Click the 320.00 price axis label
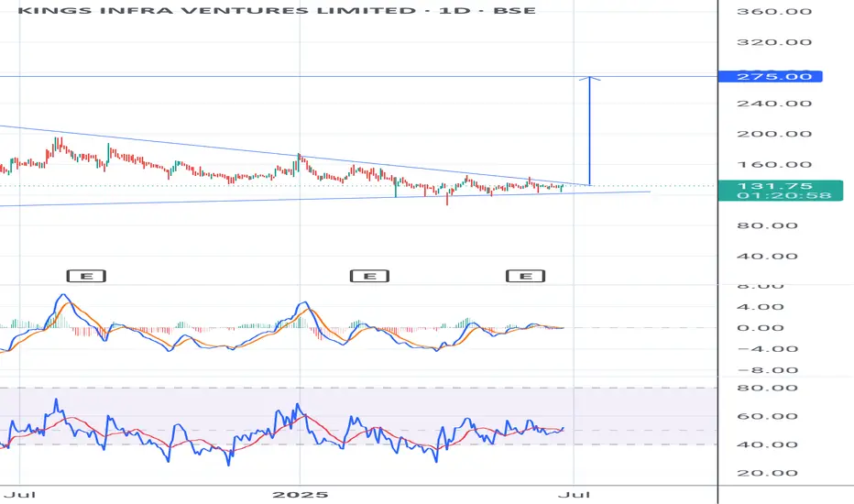854x504 pixels. (774, 42)
